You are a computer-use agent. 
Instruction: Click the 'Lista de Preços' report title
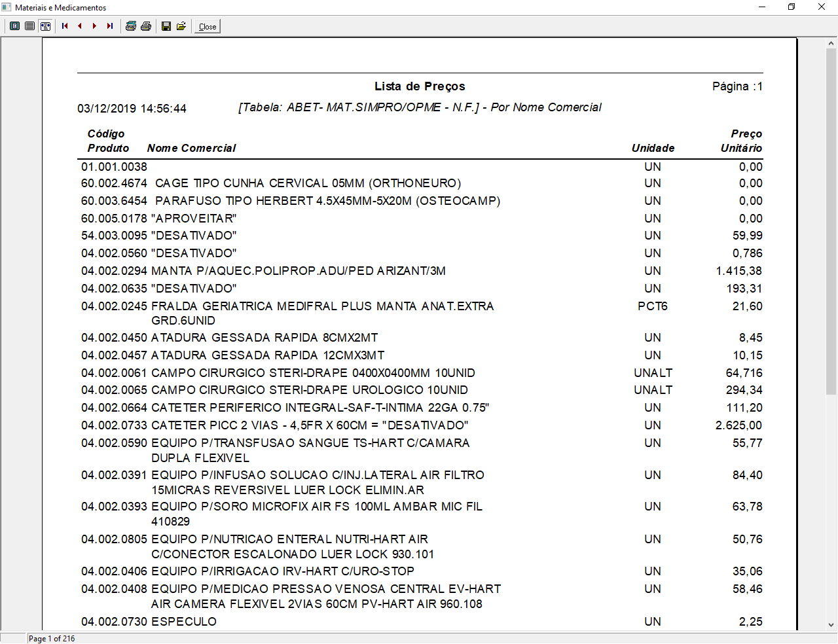(x=420, y=86)
